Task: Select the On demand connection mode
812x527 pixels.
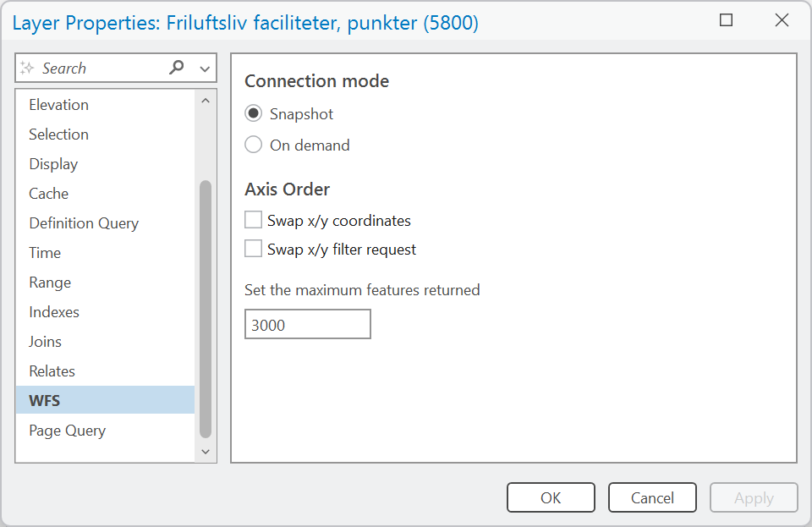Action: point(253,145)
